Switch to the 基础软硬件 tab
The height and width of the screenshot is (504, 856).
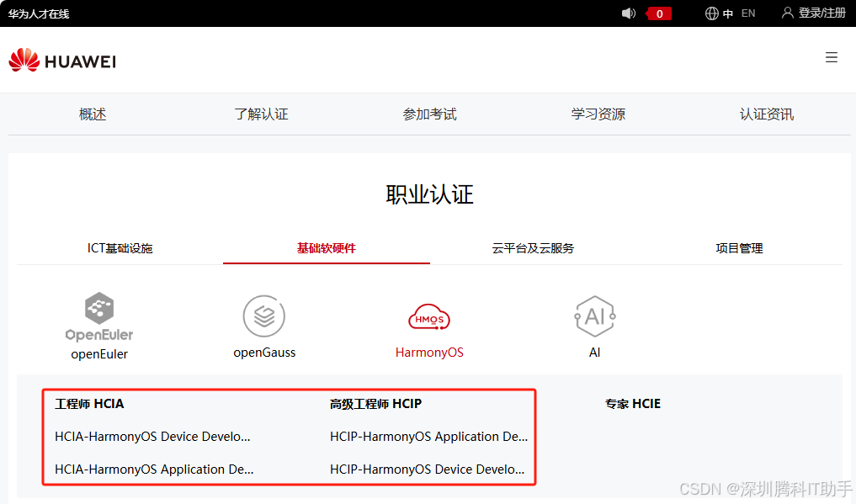(x=327, y=248)
